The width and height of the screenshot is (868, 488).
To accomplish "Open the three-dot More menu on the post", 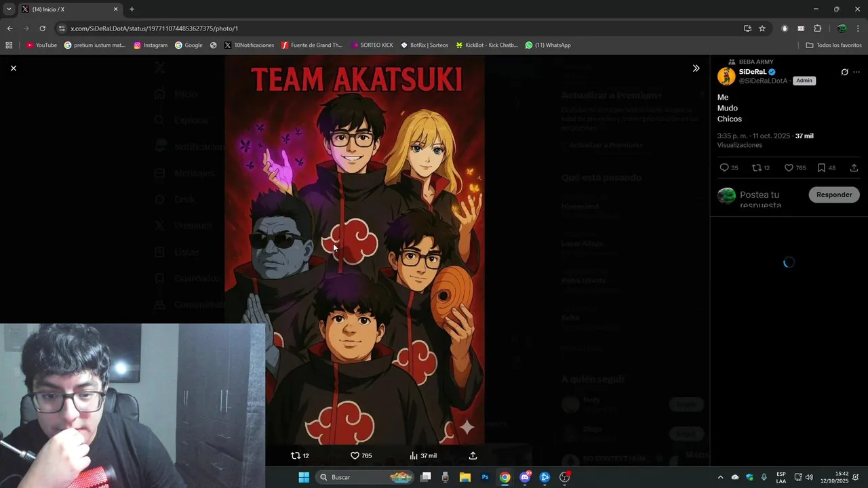I will click(856, 72).
